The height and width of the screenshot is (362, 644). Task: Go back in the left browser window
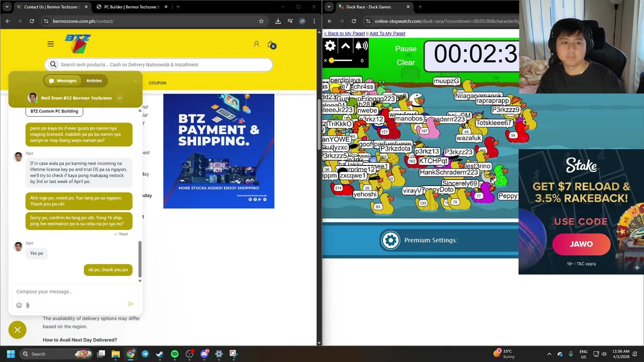click(8, 21)
